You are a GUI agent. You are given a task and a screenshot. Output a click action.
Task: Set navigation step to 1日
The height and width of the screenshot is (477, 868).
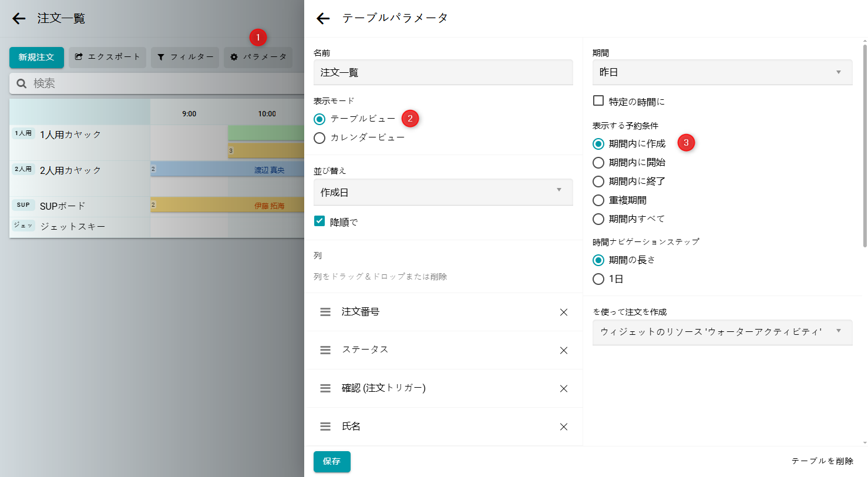tap(598, 279)
